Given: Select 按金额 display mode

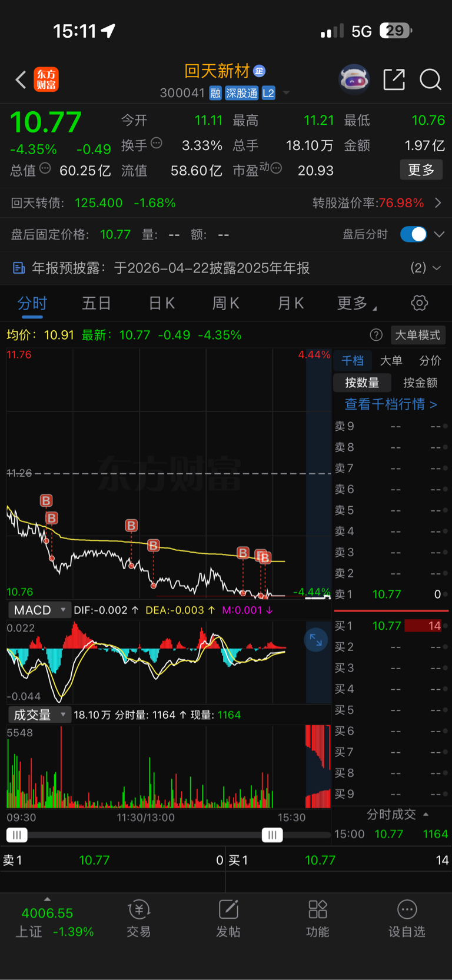Looking at the screenshot, I should coord(420,383).
